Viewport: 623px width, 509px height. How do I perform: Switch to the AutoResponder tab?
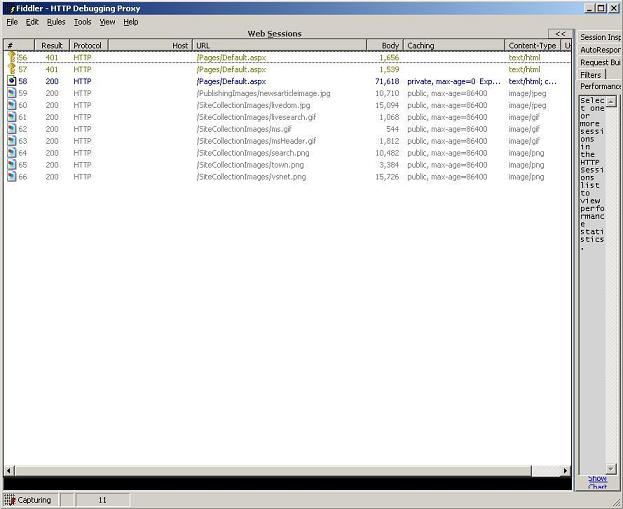click(600, 50)
